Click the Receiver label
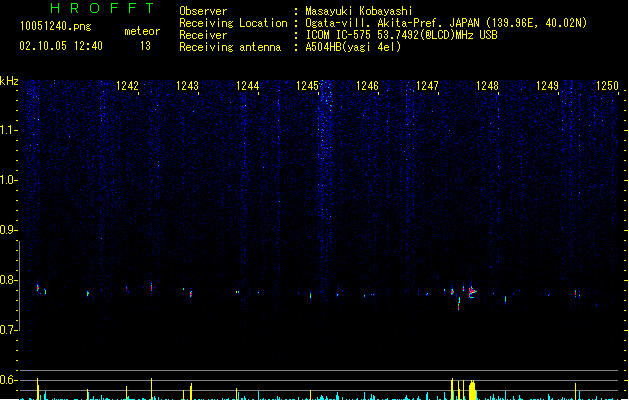The height and width of the screenshot is (400, 629). tap(203, 35)
